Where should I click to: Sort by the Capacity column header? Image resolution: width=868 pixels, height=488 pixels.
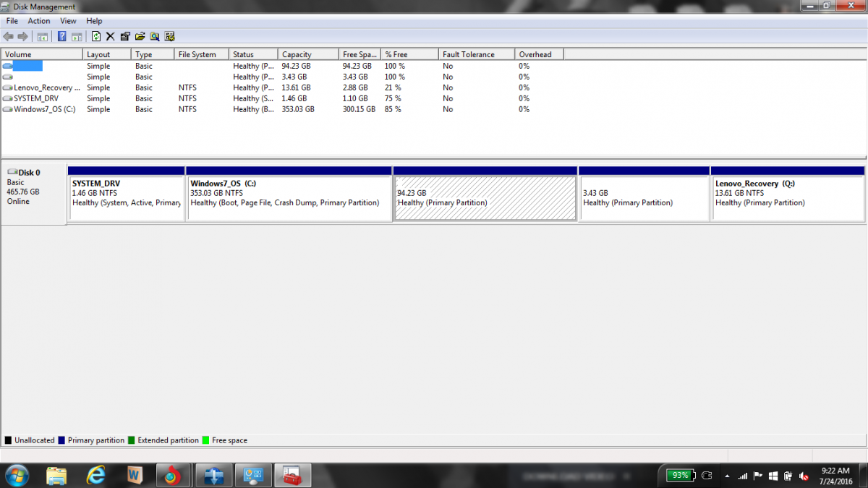tap(308, 54)
